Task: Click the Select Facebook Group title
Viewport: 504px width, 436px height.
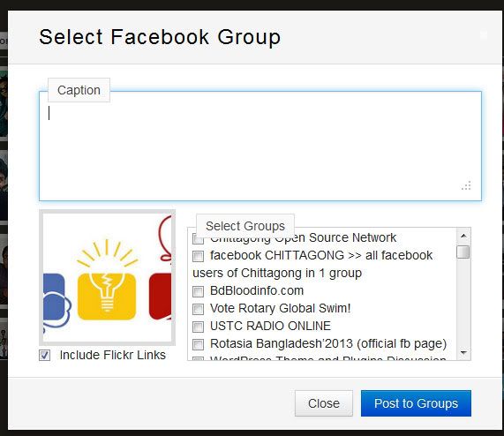Action: pyautogui.click(x=160, y=37)
